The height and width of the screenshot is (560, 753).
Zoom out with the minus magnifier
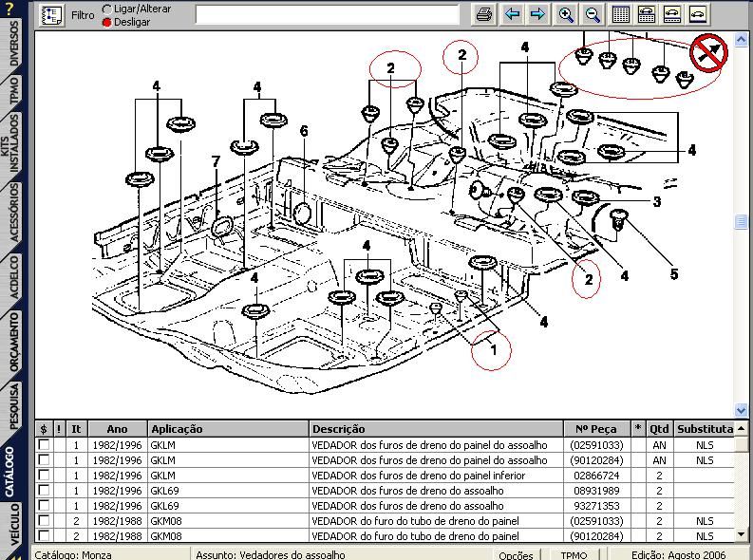593,14
